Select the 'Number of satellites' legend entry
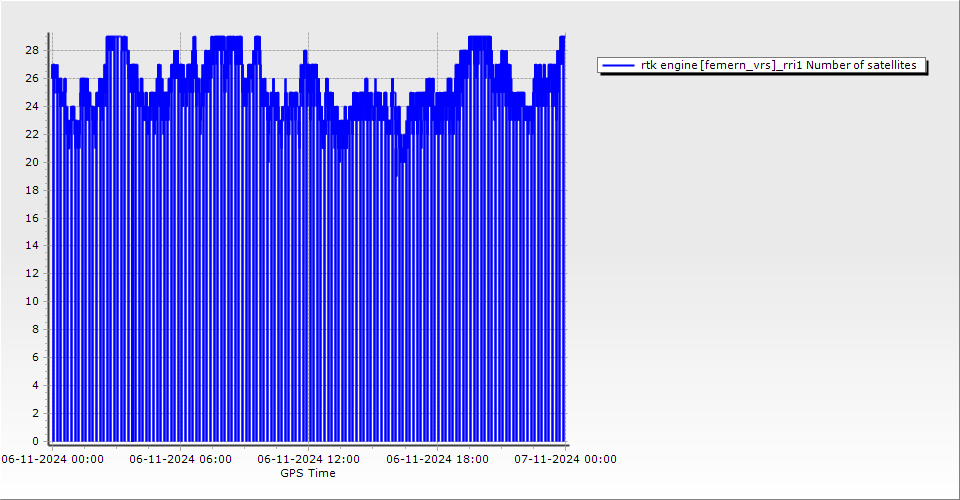Image resolution: width=960 pixels, height=500 pixels. tap(778, 65)
